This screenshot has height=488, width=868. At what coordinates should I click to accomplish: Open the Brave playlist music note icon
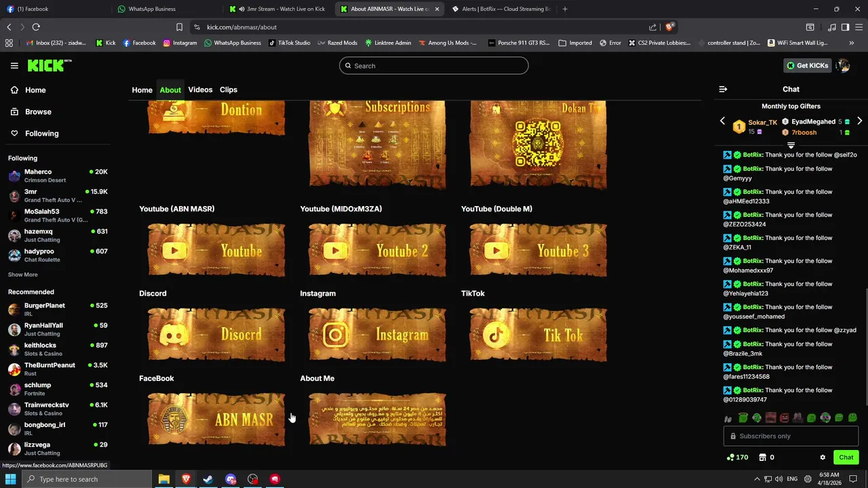click(x=832, y=27)
